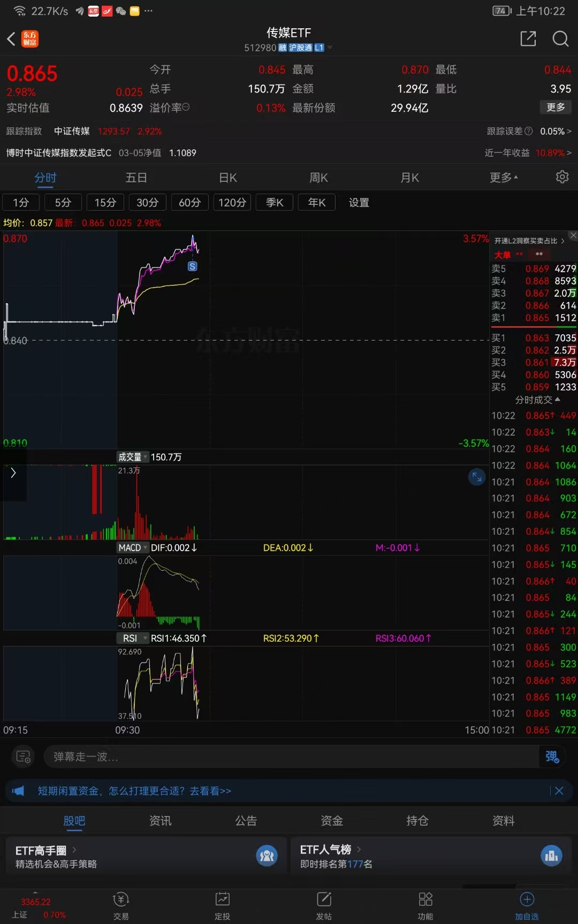Viewport: 578px width, 924px height.
Task: Open 更多 period dropdown tab
Action: (x=504, y=177)
